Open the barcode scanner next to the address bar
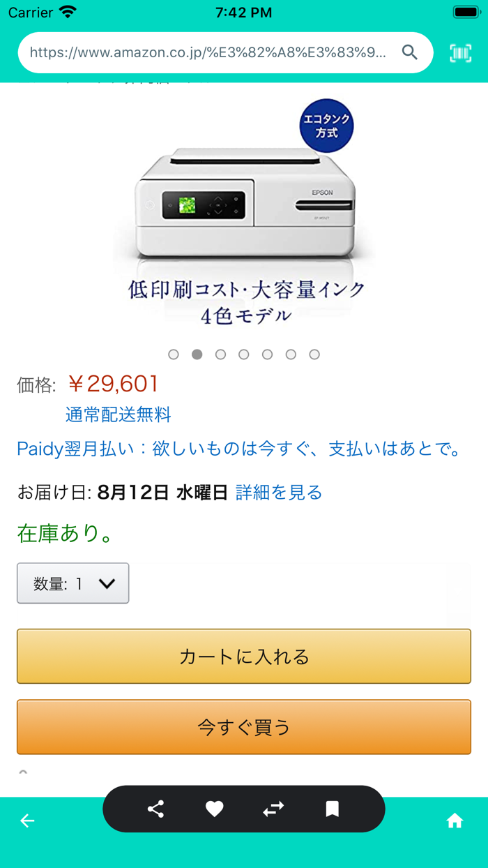This screenshot has width=488, height=868. pyautogui.click(x=460, y=52)
